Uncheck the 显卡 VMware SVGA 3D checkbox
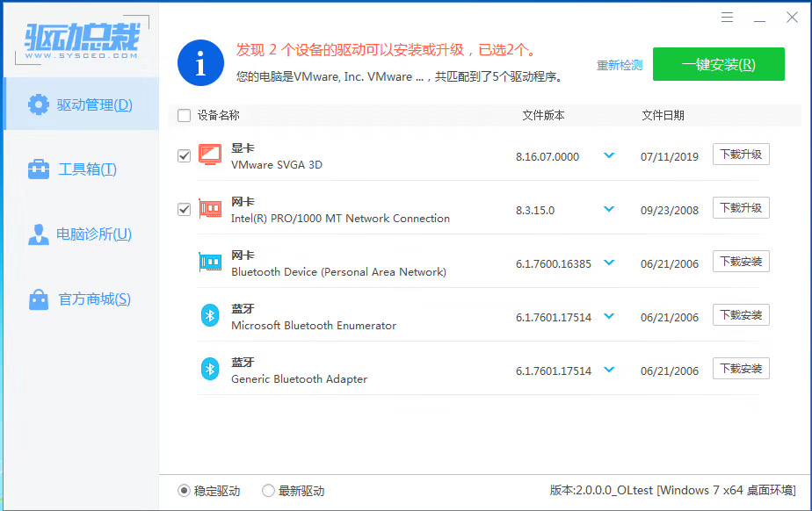This screenshot has width=812, height=511. pyautogui.click(x=184, y=155)
